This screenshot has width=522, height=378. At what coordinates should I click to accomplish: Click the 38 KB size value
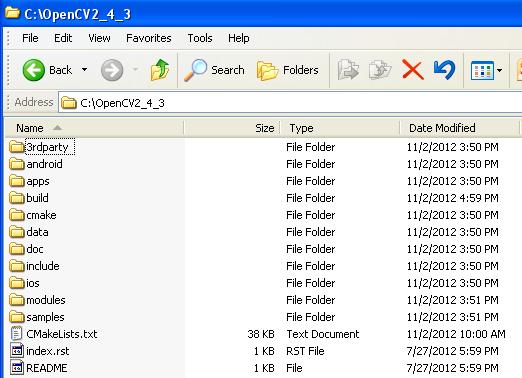pyautogui.click(x=261, y=334)
